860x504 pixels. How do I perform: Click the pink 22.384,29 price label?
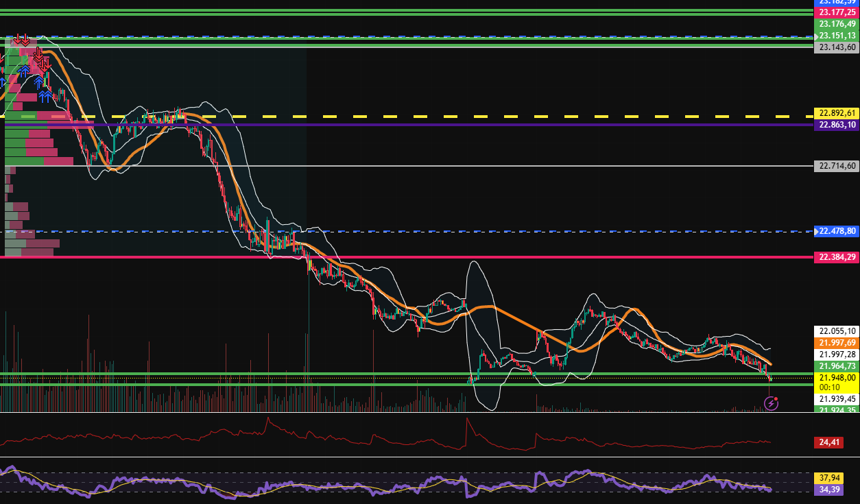coord(836,257)
